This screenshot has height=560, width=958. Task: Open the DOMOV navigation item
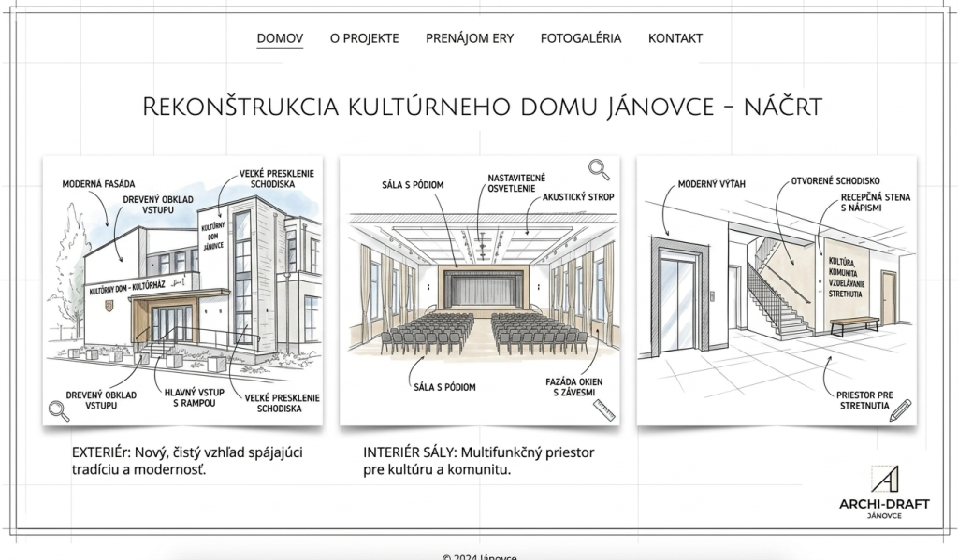[x=280, y=38]
